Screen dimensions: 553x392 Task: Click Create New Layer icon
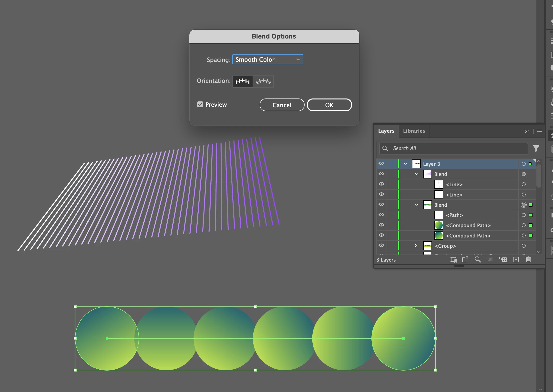coord(516,260)
